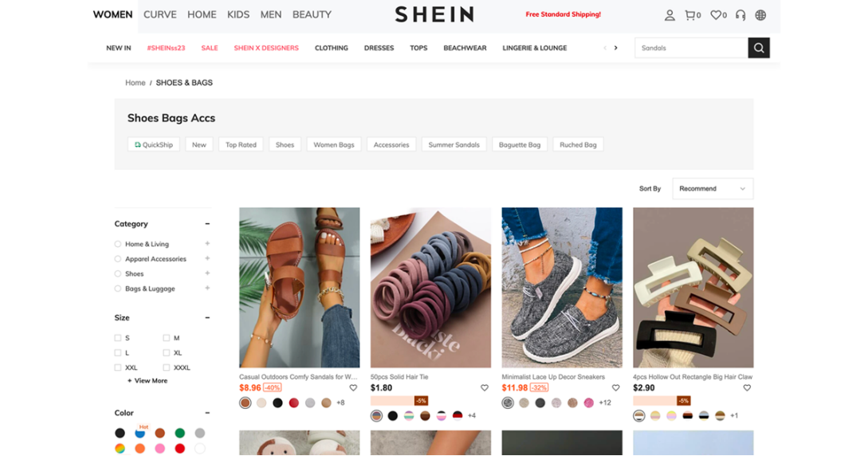Open the shopping cart icon
This screenshot has width=868, height=456.
[689, 15]
